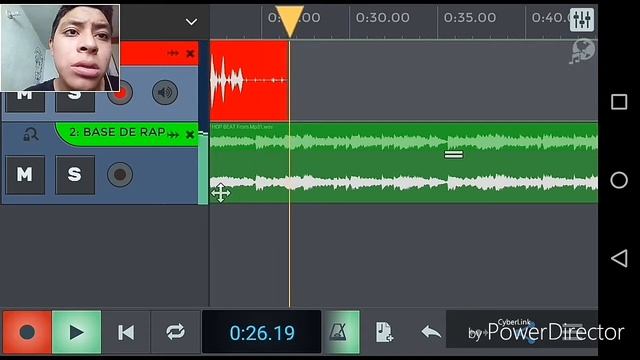
Task: Toggle the metronome
Action: pos(342,332)
